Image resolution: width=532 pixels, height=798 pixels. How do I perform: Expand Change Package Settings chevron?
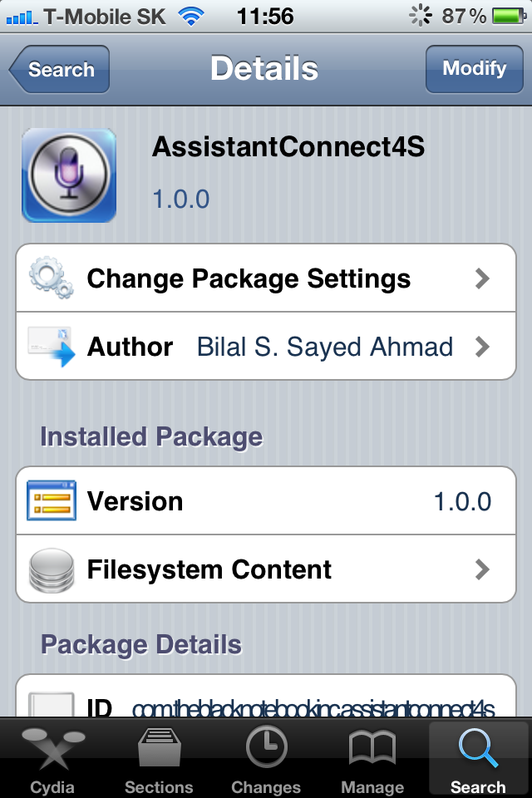tap(482, 278)
